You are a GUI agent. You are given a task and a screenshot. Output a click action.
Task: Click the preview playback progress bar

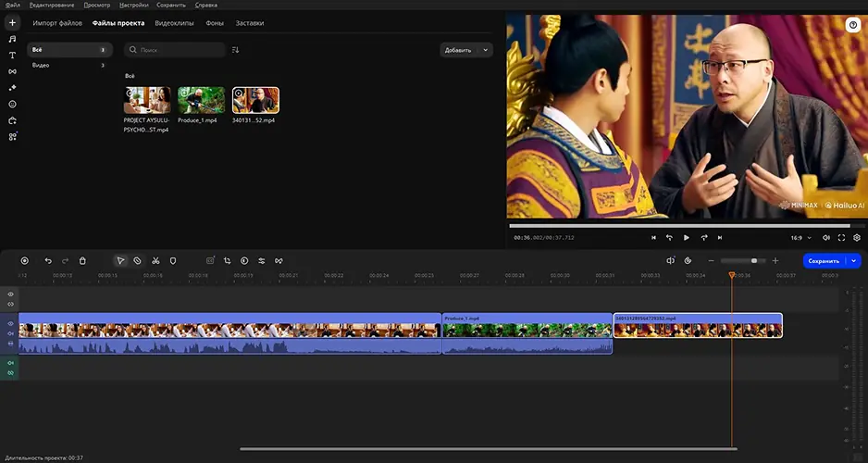pyautogui.click(x=686, y=226)
